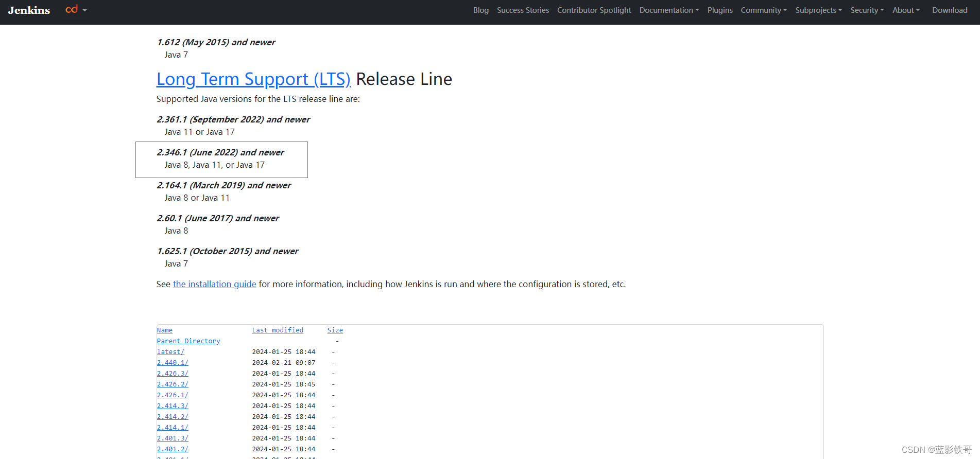Open the Parent Directory link

[x=188, y=341]
